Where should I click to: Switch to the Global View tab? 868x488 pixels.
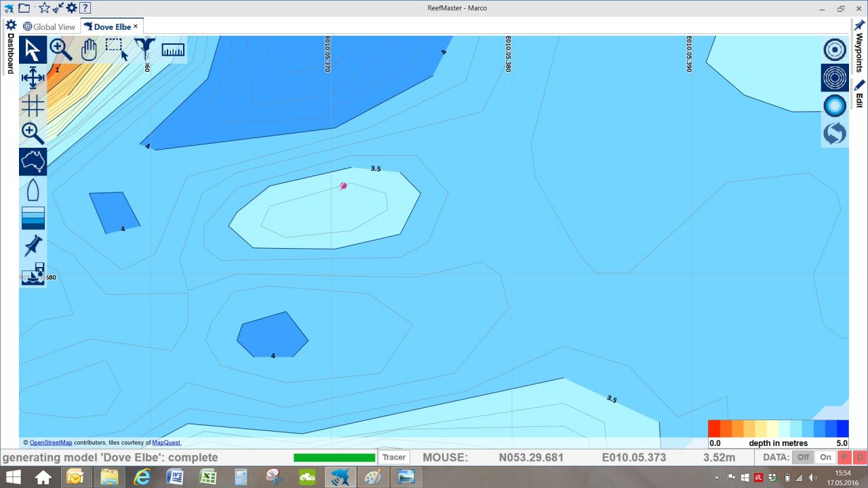(x=49, y=26)
